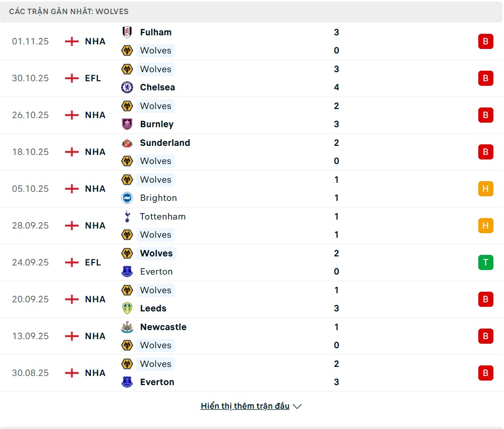
Task: Click the Burnley club crest icon
Action: tap(127, 124)
